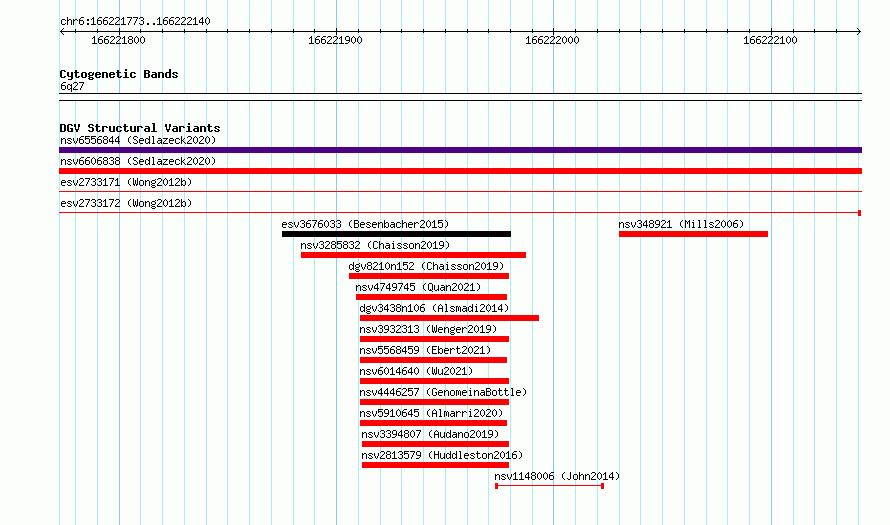890x525 pixels.
Task: Click the red bar under dgv8210n152
Action: (x=429, y=276)
